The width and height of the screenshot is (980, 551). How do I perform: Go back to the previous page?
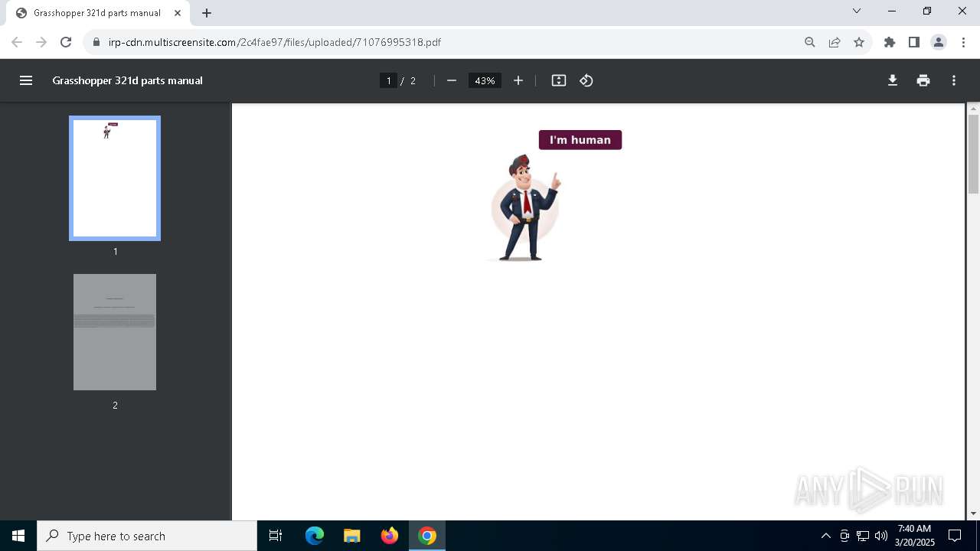tap(17, 42)
